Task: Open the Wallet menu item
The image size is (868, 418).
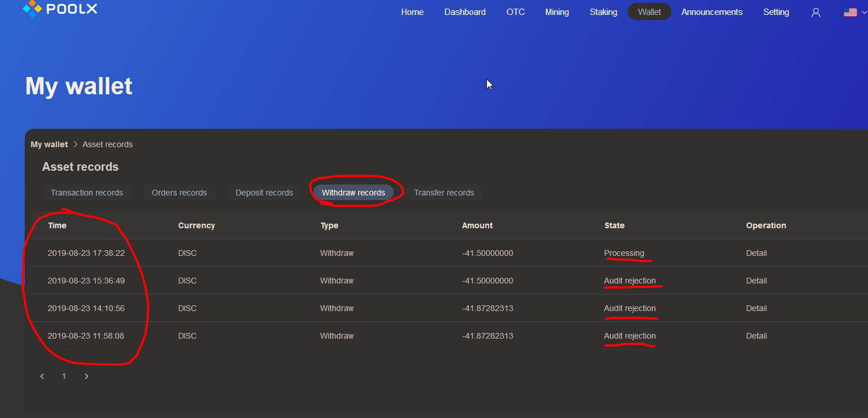Action: coord(650,12)
